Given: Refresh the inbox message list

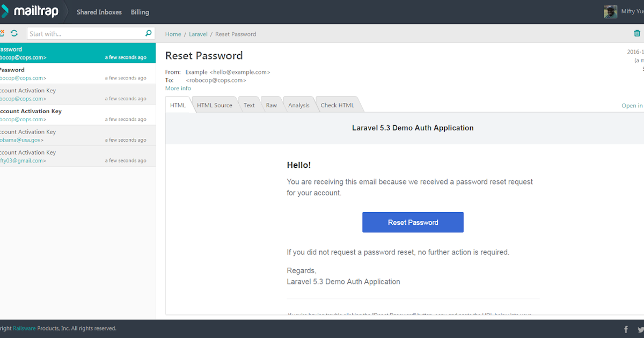Looking at the screenshot, I should 14,33.
